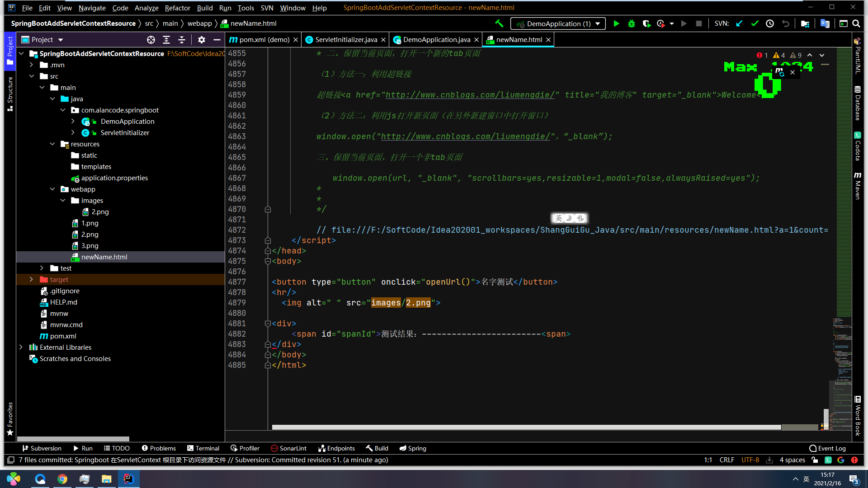The width and height of the screenshot is (868, 488).
Task: Open the Database side panel
Action: [858, 103]
